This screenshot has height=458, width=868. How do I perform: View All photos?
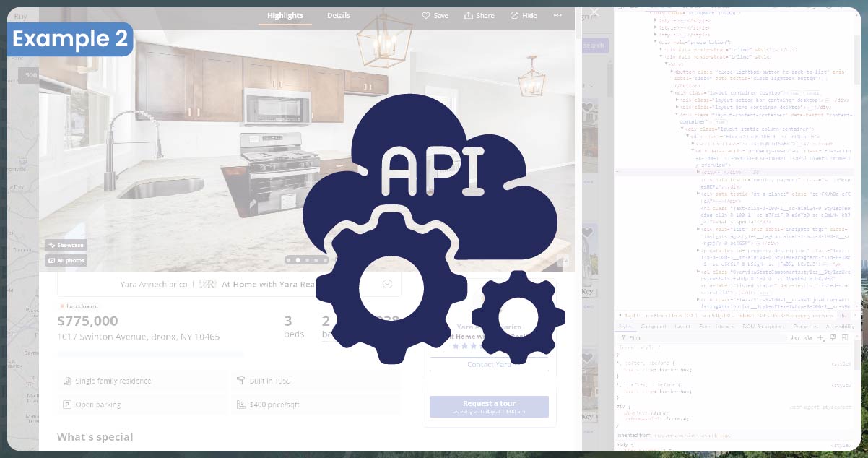[66, 260]
